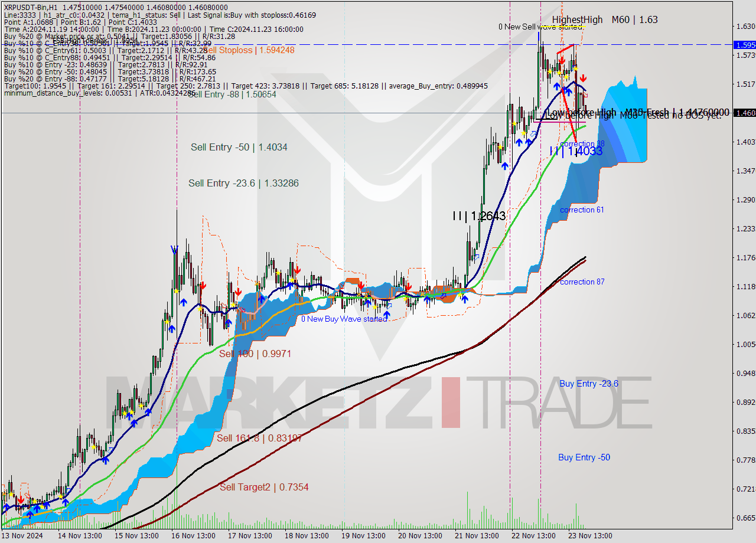Click the '22 Nov 13:00' time label
Screen dimensions: 756x543
[x=533, y=536]
